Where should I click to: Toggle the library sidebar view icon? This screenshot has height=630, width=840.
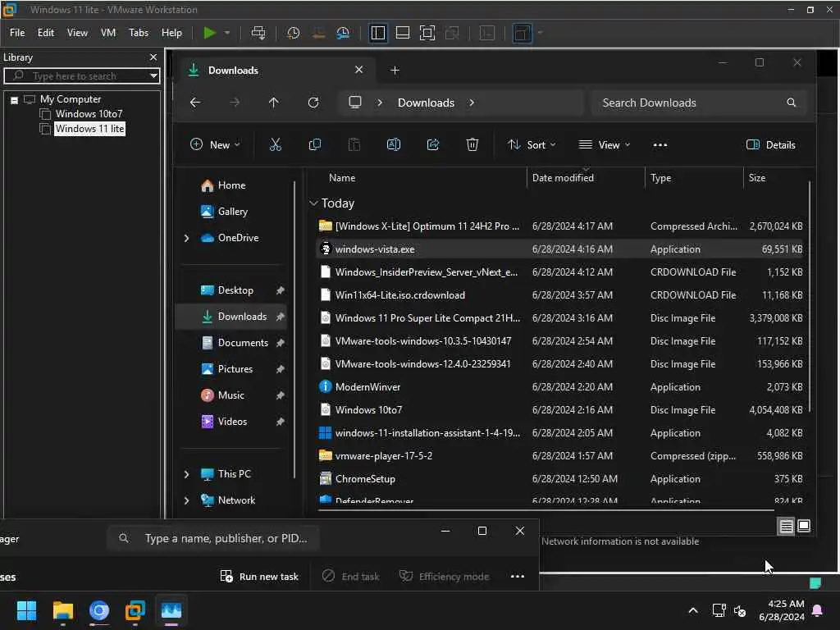pos(377,33)
